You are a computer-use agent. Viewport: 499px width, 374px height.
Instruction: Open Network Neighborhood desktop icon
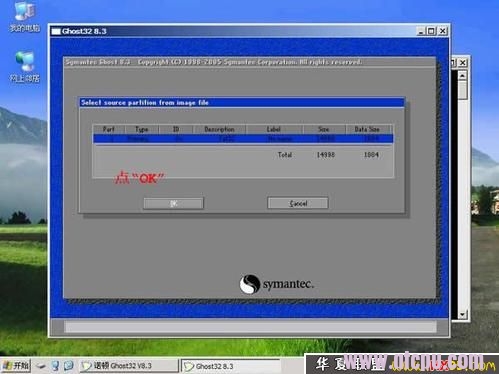24,67
